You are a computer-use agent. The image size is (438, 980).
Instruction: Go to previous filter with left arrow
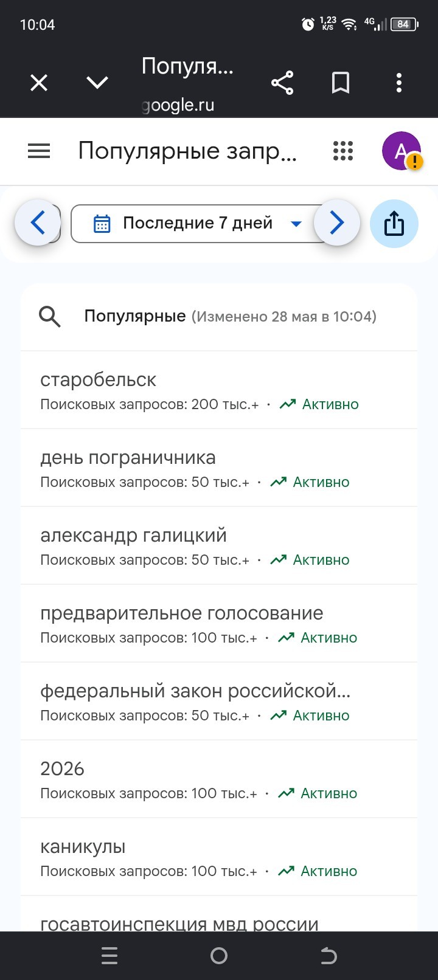coord(38,223)
